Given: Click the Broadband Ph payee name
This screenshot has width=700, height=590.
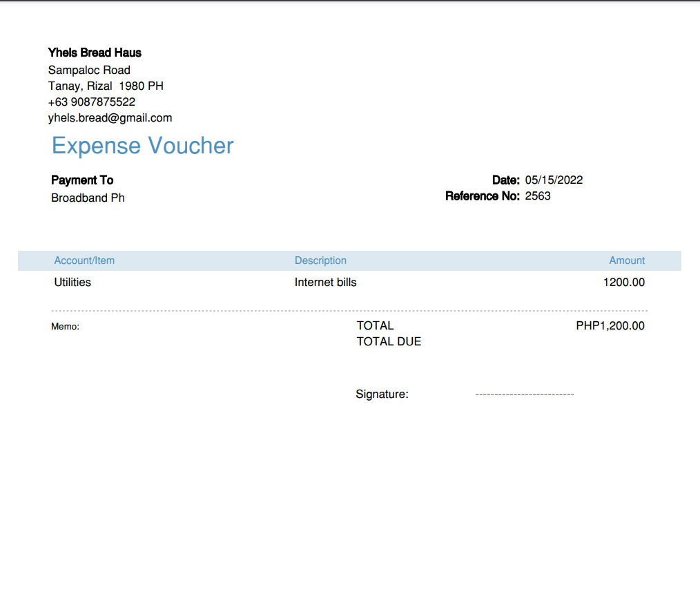Looking at the screenshot, I should point(88,198).
